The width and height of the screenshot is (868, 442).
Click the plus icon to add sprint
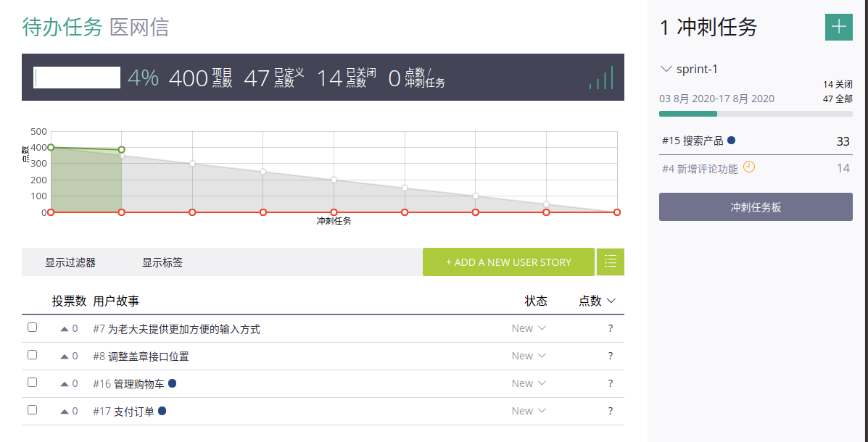coord(838,27)
